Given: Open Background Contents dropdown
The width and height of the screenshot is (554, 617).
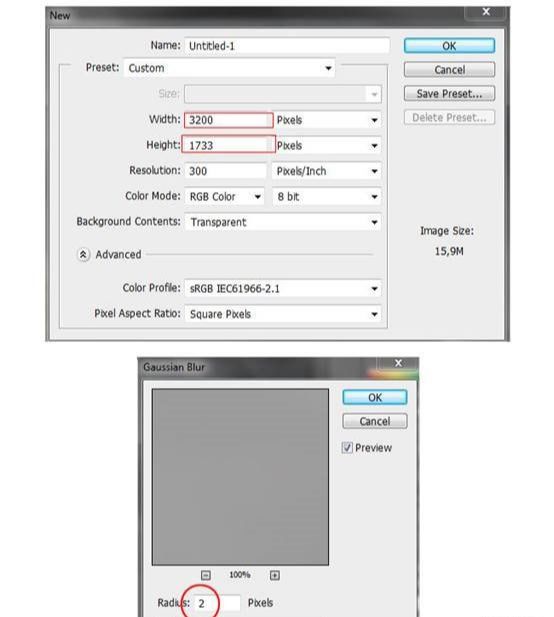Looking at the screenshot, I should click(283, 222).
